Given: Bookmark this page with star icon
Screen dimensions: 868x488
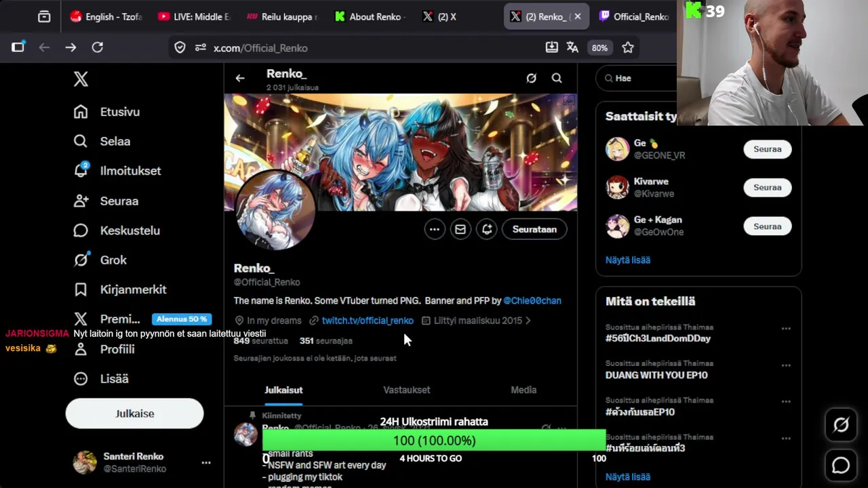Looking at the screenshot, I should coord(628,47).
